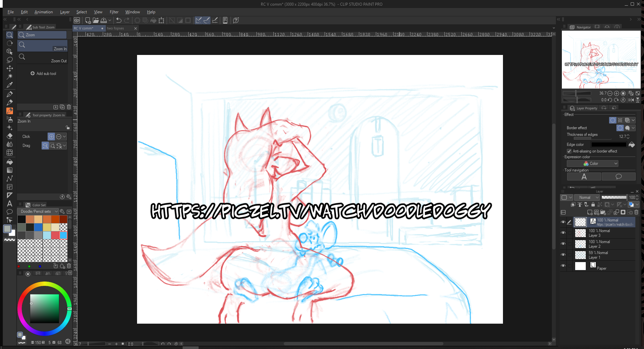Hide Layer 3 with its eye icon
The height and width of the screenshot is (349, 644).
[x=563, y=233]
